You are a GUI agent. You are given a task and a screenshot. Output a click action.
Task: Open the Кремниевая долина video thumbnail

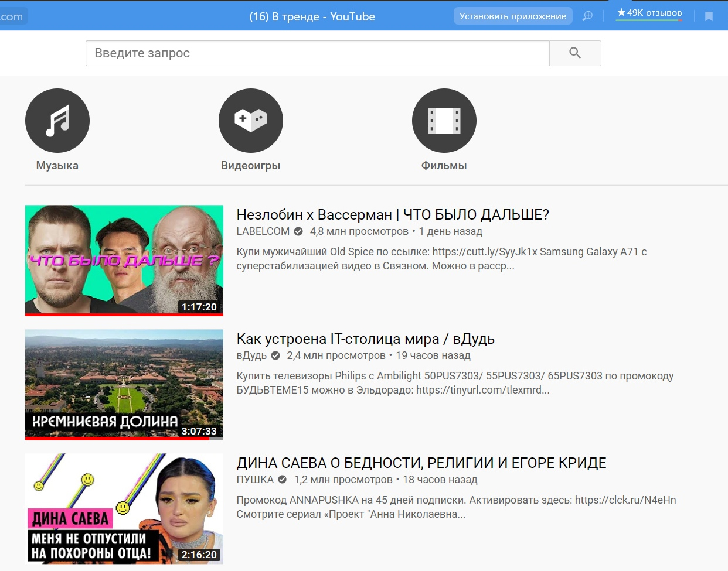[x=124, y=384]
